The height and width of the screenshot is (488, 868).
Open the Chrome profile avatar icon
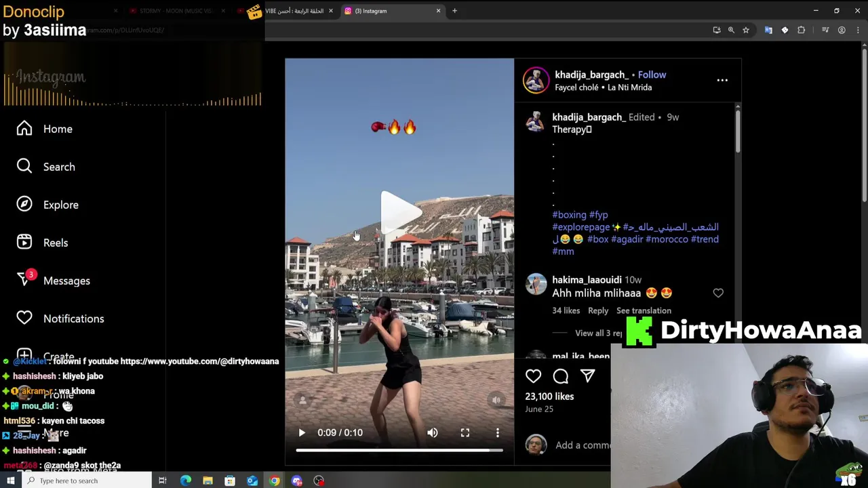click(842, 30)
